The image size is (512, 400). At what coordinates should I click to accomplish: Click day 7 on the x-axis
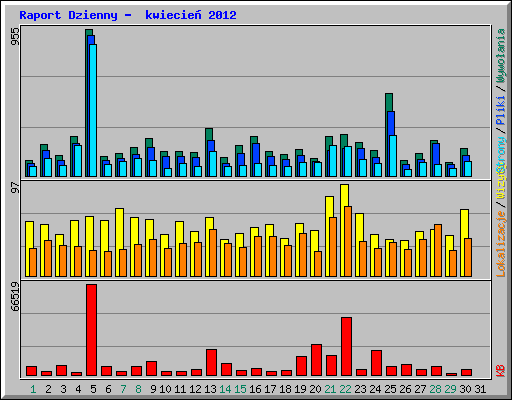(123, 389)
